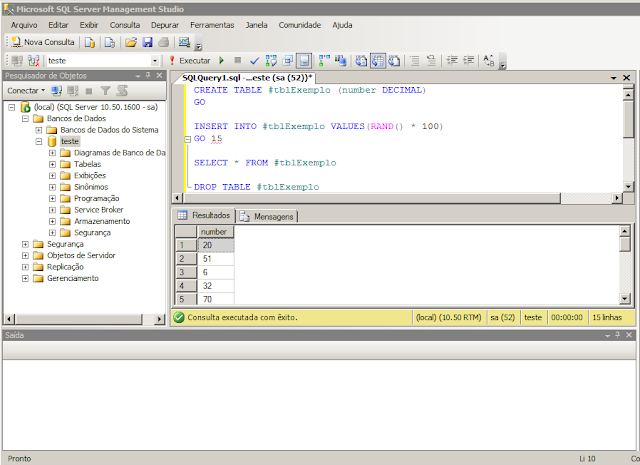Image resolution: width=640 pixels, height=465 pixels.
Task: Click the Nova Consulta button
Action: tap(43, 42)
